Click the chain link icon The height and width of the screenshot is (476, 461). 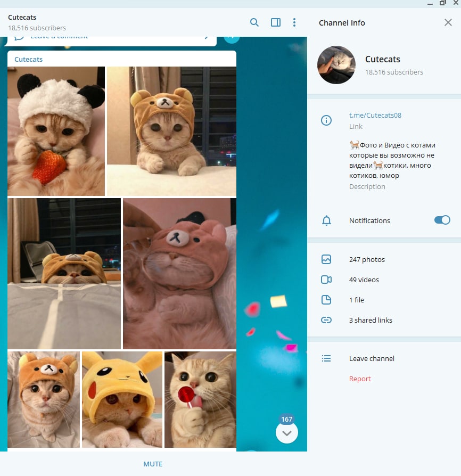[x=326, y=320]
